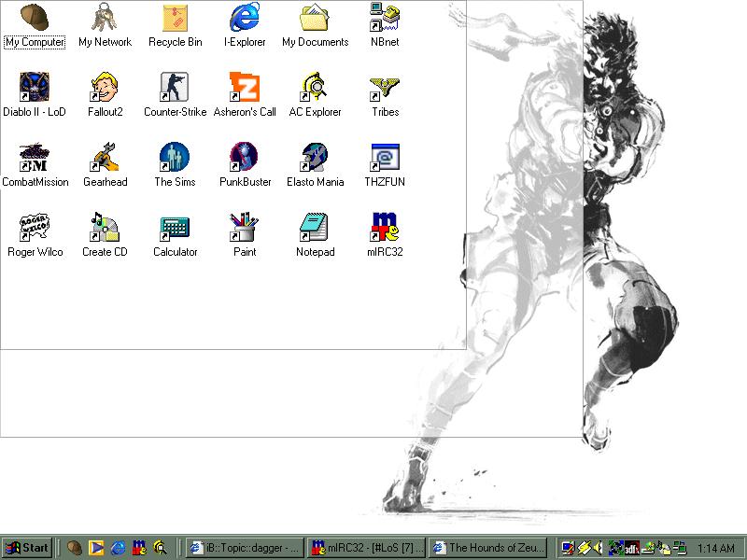This screenshot has height=560, width=747.
Task: Open the Start menu
Action: tap(27, 548)
